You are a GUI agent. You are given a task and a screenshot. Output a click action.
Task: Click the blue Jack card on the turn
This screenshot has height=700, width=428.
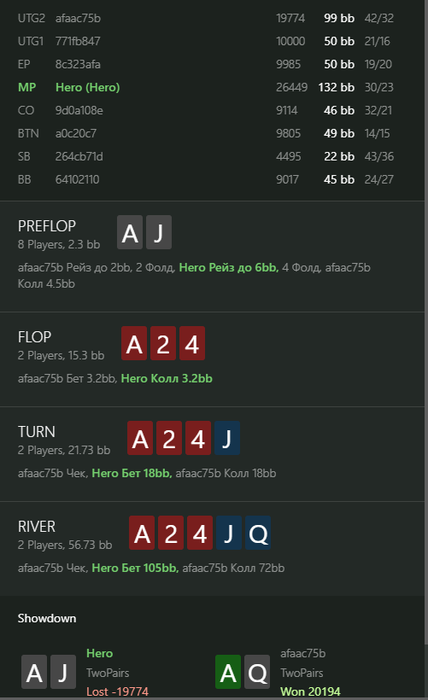click(227, 438)
